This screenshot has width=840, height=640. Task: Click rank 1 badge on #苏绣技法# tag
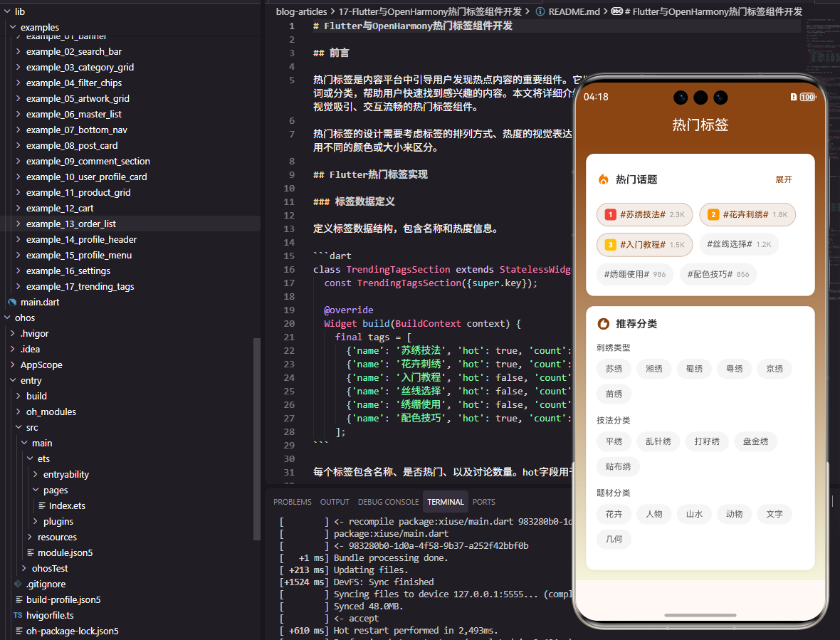tap(610, 215)
